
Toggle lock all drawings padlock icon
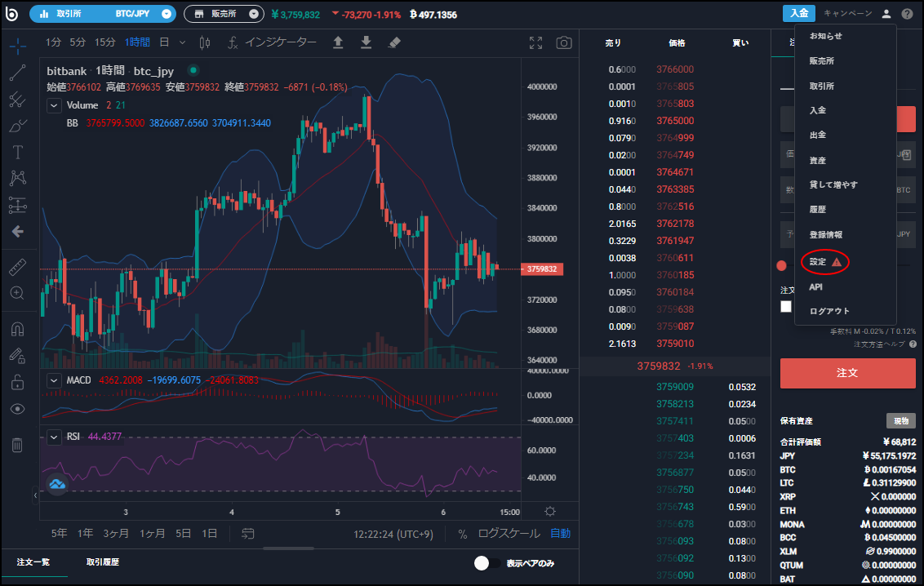18,382
